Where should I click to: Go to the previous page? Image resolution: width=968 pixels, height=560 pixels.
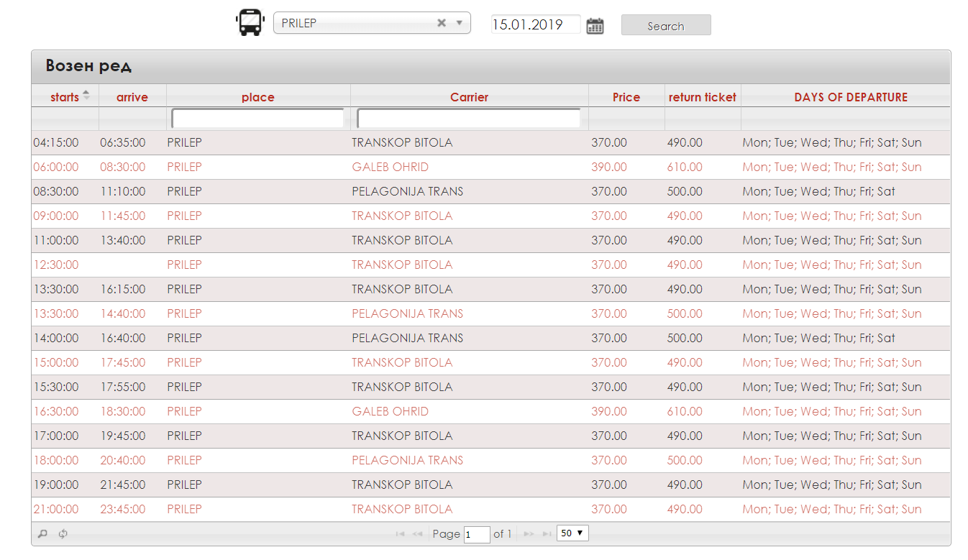click(x=417, y=534)
